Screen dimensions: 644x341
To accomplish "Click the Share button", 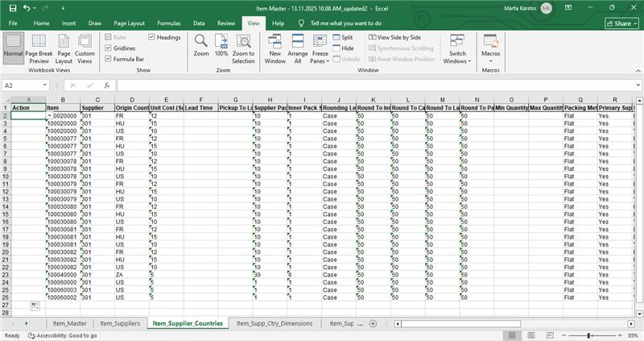I will (x=620, y=23).
